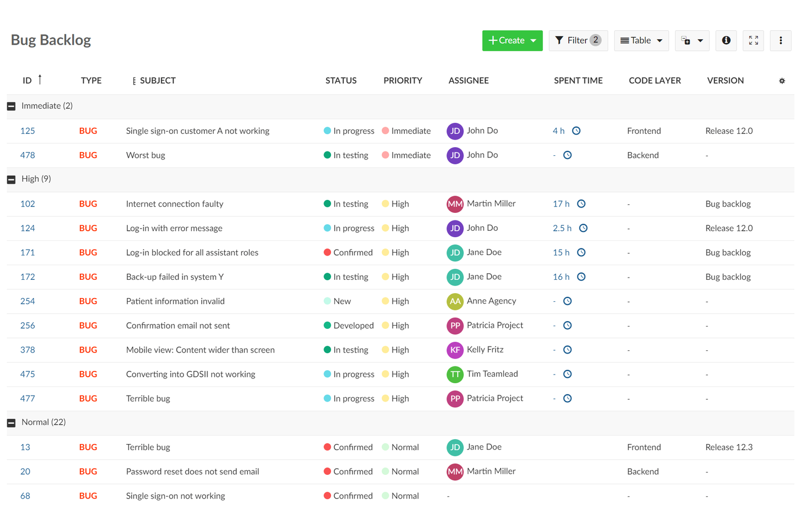
Task: Click Anne Agency's avatar badge
Action: tap(455, 301)
